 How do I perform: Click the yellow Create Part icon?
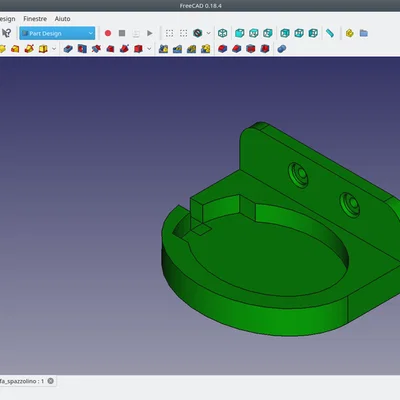(x=349, y=33)
